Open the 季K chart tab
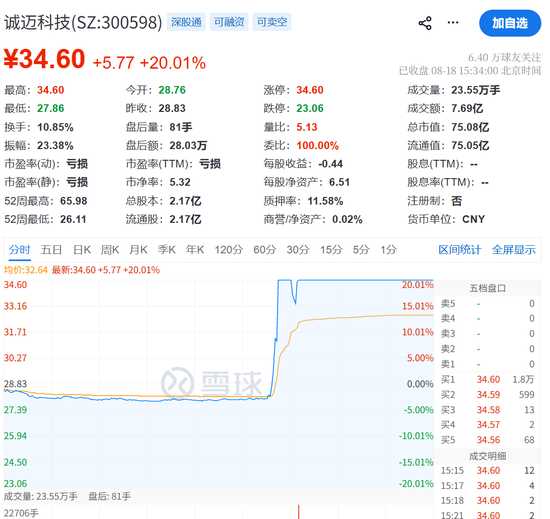This screenshot has width=550, height=519. pos(166,250)
